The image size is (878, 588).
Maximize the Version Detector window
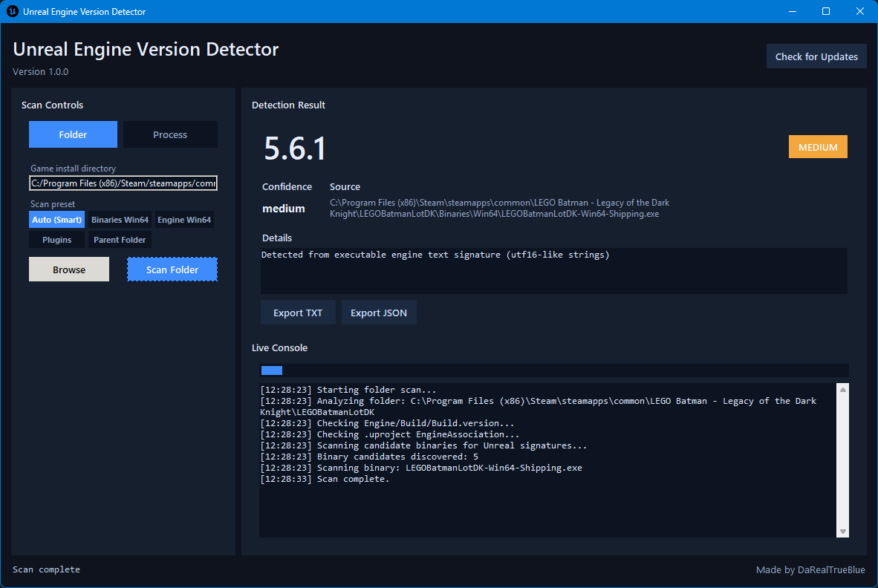826,11
